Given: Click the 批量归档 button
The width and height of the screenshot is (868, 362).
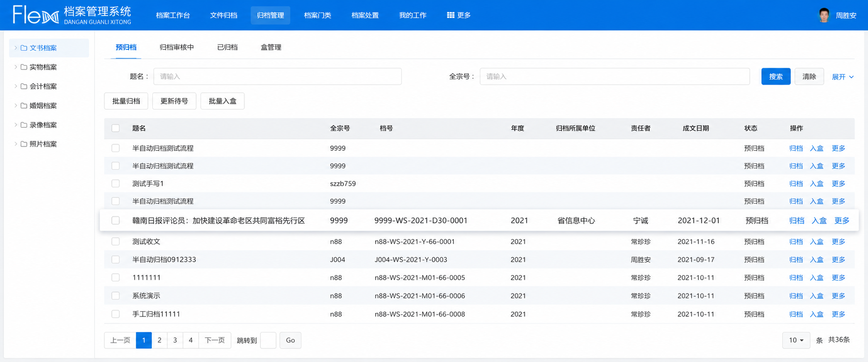Looking at the screenshot, I should tap(126, 101).
